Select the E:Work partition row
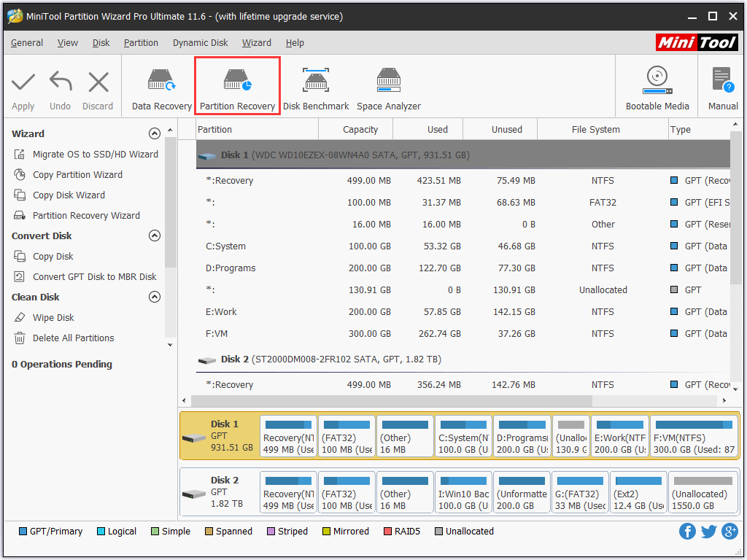The image size is (747, 560). (463, 312)
